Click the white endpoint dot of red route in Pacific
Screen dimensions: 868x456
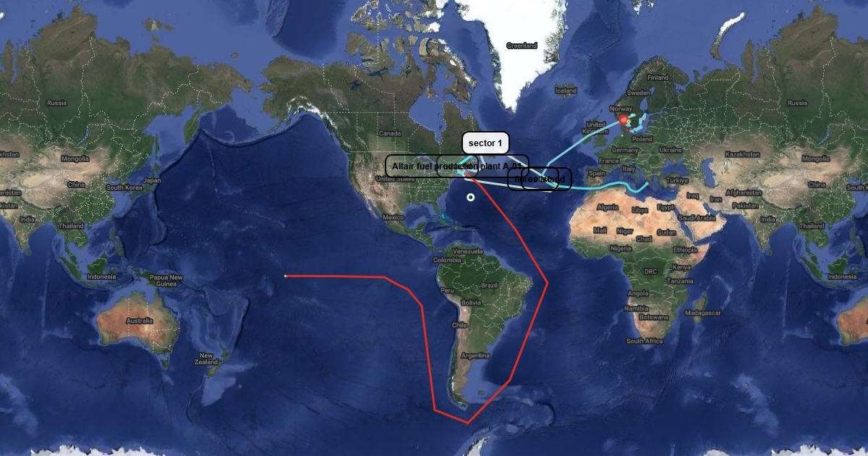(x=286, y=276)
